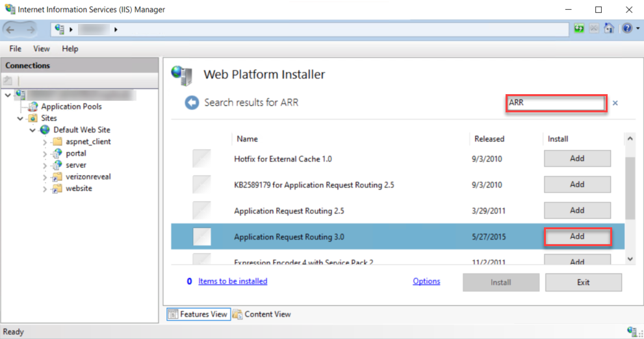Image resolution: width=644 pixels, height=339 pixels.
Task: Expand the aspnet_client folder
Action: (45, 142)
